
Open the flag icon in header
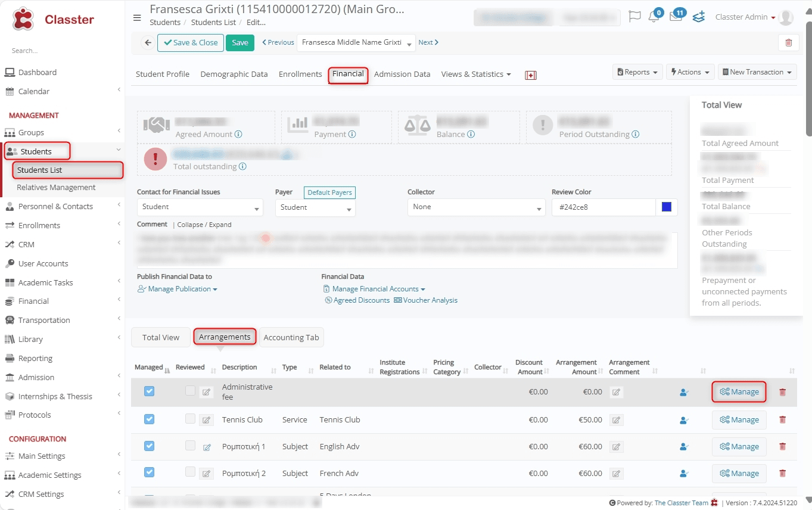click(x=634, y=17)
